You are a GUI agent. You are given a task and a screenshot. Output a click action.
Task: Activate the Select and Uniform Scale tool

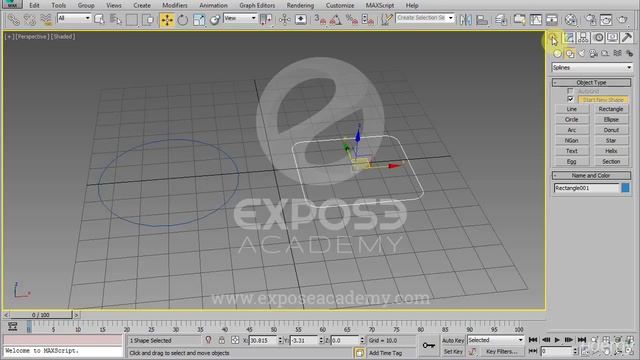point(199,20)
